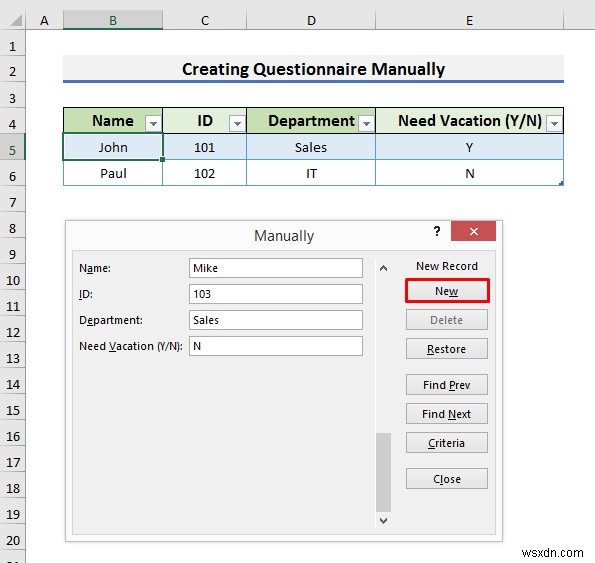Viewport: 595px width, 563px height.
Task: Click the Department table header cell
Action: click(x=311, y=121)
